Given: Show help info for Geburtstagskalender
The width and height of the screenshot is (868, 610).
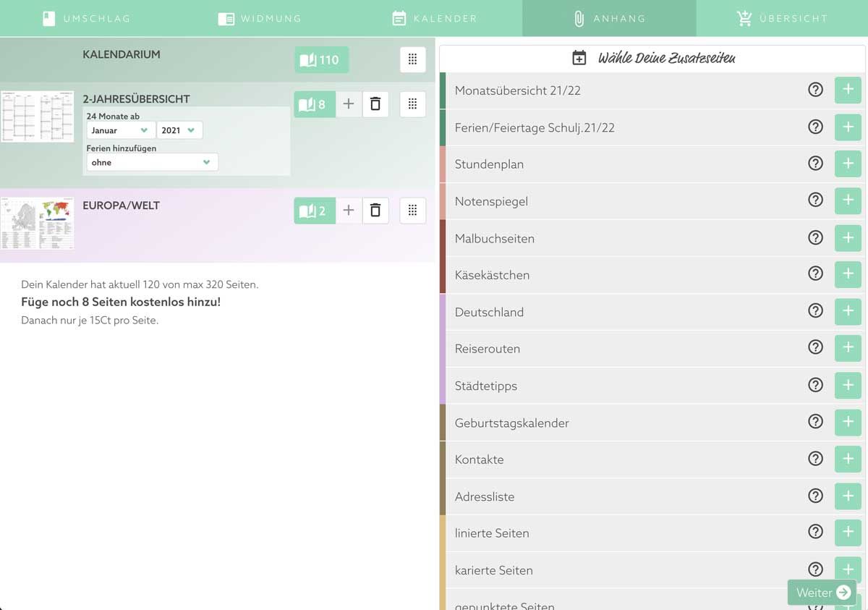Looking at the screenshot, I should click(815, 422).
